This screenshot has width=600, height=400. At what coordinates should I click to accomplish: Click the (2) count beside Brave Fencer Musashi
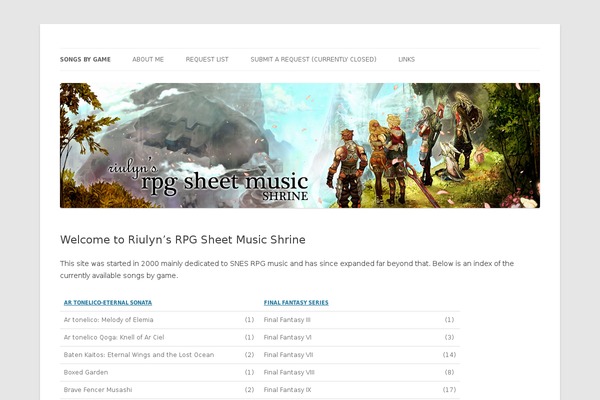249,390
